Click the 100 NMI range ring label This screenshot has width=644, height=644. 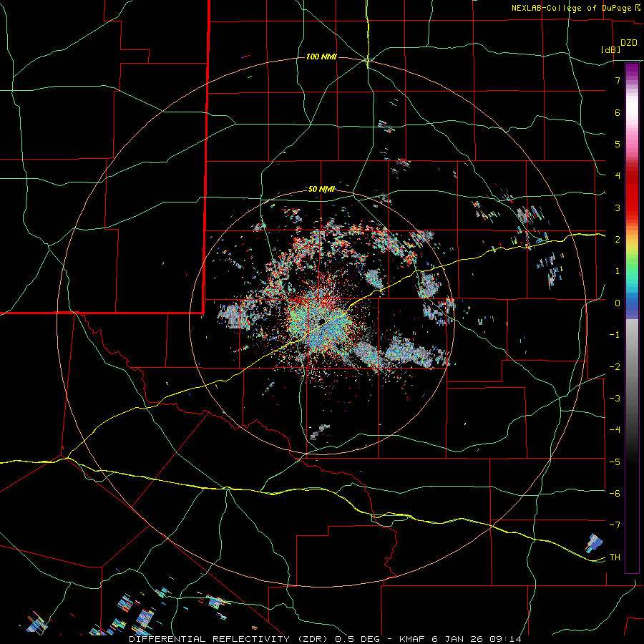click(x=321, y=57)
